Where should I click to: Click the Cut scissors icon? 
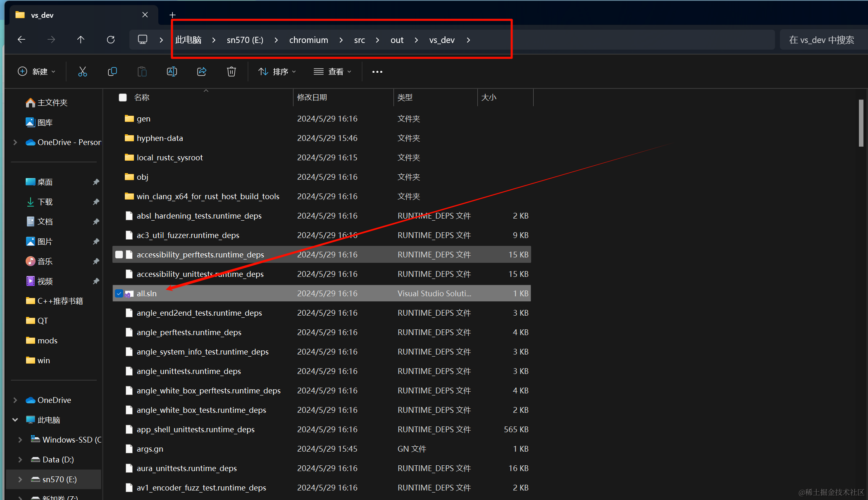point(83,71)
